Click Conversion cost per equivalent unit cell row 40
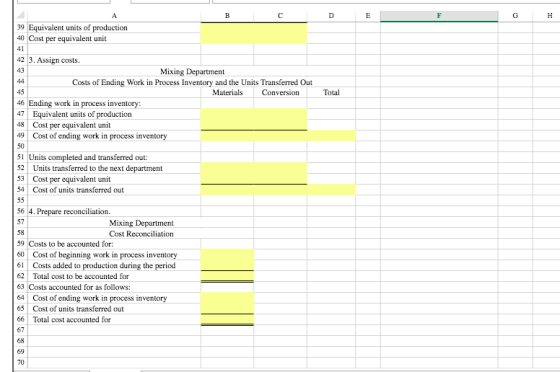 [280, 39]
